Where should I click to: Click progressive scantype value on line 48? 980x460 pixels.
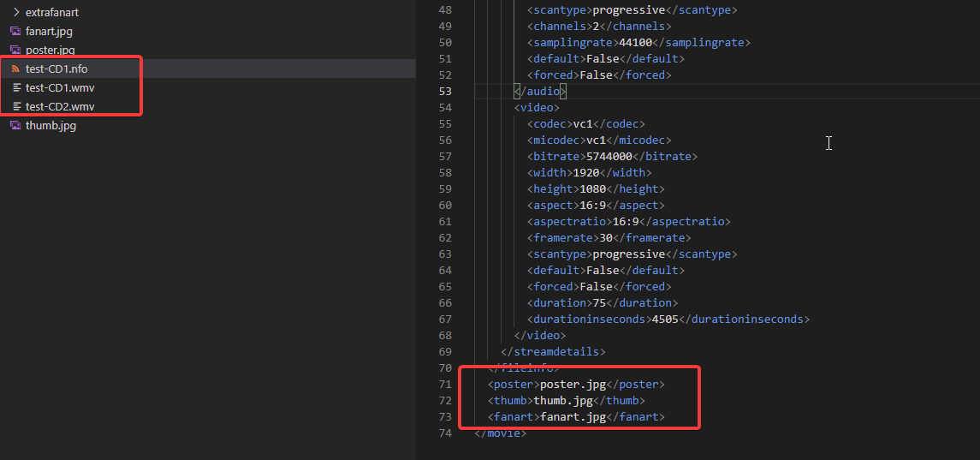[629, 10]
